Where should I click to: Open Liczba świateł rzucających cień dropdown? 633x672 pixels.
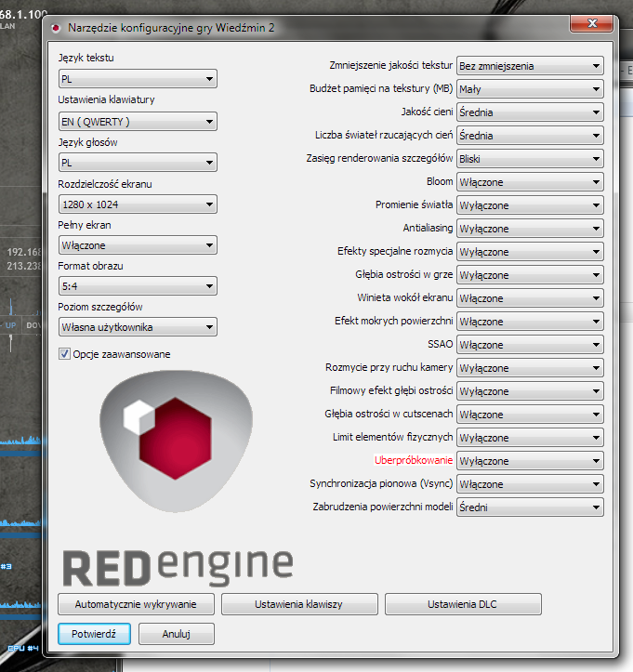coord(530,136)
